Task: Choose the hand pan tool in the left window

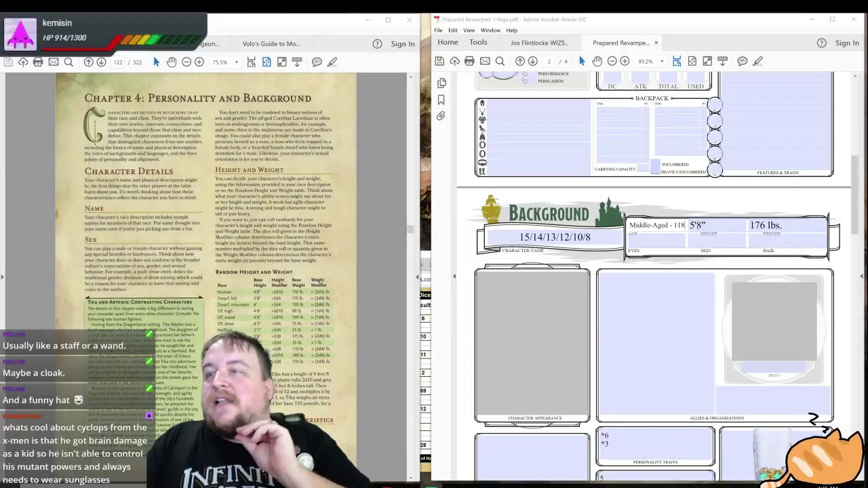Action: pos(172,62)
